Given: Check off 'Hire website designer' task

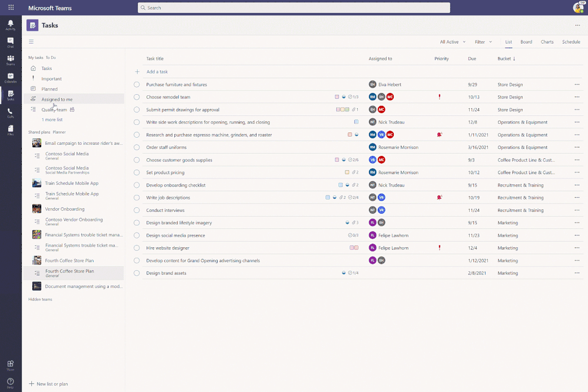Looking at the screenshot, I should [136, 248].
